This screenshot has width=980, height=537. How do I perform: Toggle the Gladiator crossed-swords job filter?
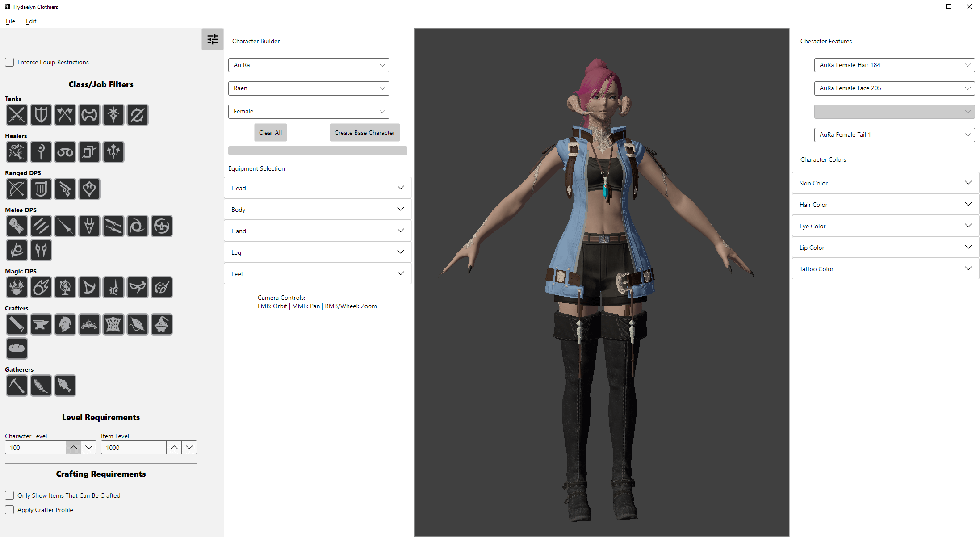[17, 115]
